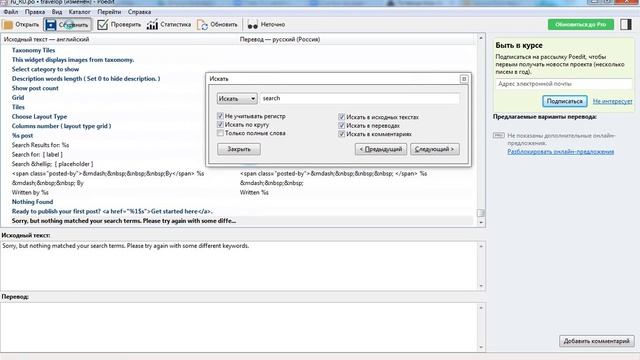Toggle Не учитывать регистр checkbox
The width and height of the screenshot is (640, 360).
coord(220,116)
